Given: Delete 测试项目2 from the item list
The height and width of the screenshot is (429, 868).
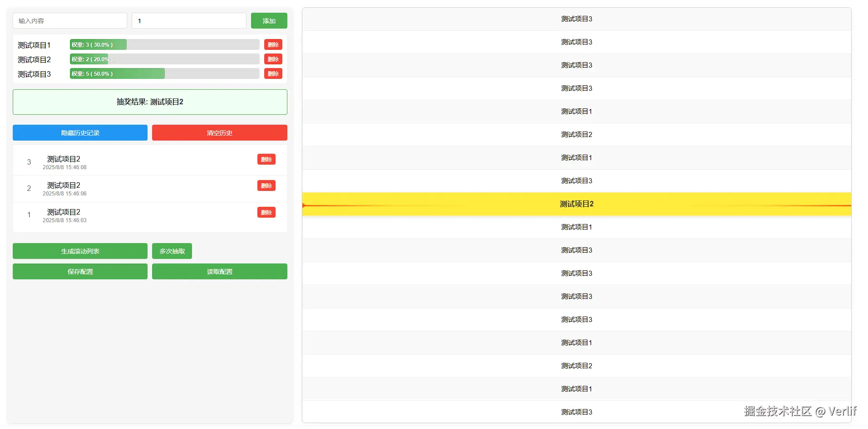Looking at the screenshot, I should pyautogui.click(x=273, y=59).
